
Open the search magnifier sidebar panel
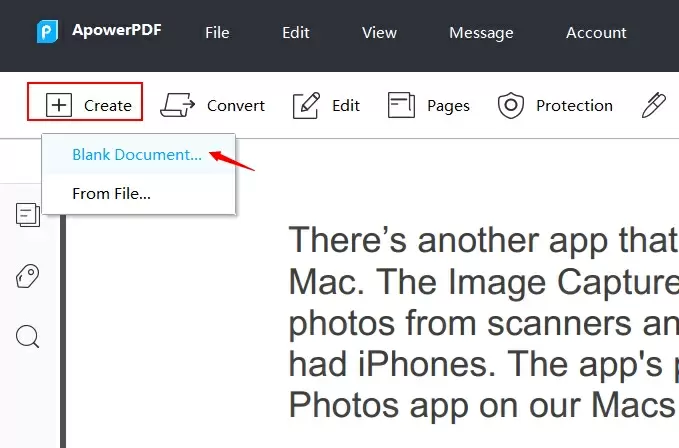pyautogui.click(x=28, y=336)
